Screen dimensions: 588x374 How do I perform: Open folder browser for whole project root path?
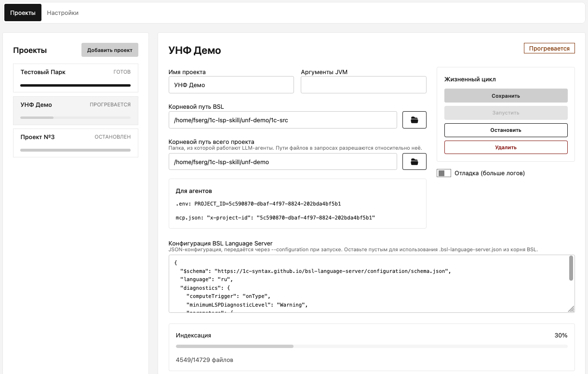pyautogui.click(x=414, y=162)
